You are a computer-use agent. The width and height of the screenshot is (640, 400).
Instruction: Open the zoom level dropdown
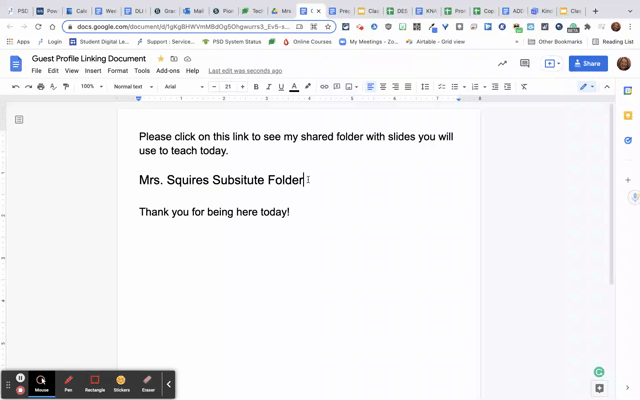[x=91, y=87]
